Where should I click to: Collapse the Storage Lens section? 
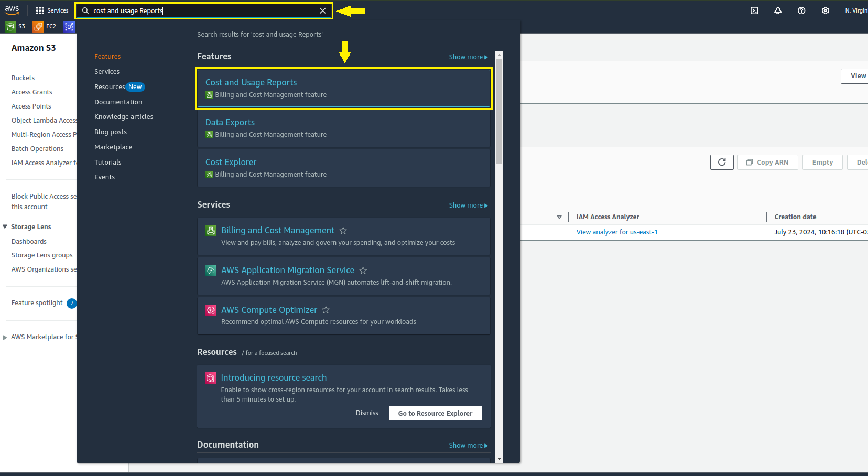(x=5, y=227)
